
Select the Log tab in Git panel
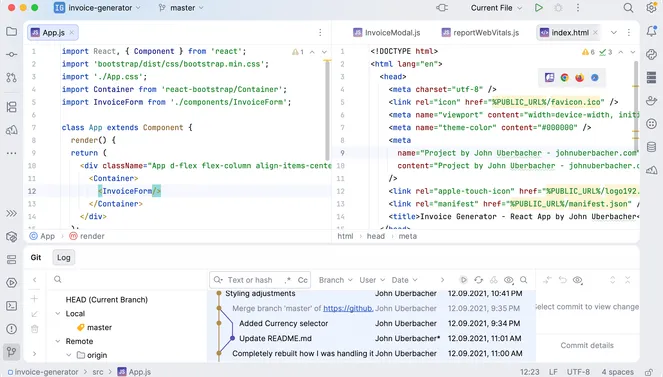click(63, 257)
